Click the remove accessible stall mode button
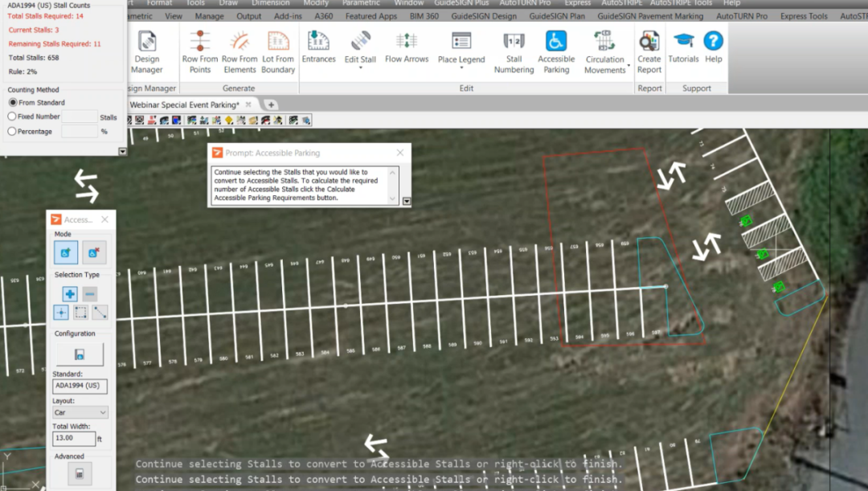 94,252
